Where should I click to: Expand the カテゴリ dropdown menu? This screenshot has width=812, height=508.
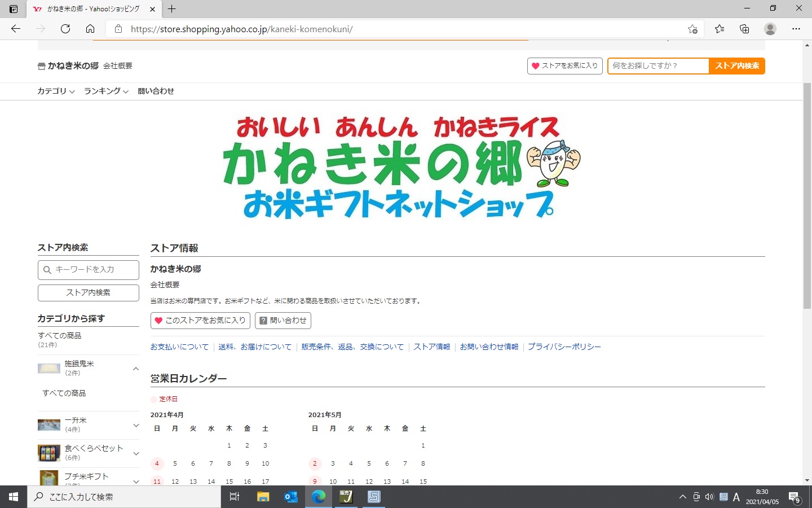pyautogui.click(x=56, y=91)
